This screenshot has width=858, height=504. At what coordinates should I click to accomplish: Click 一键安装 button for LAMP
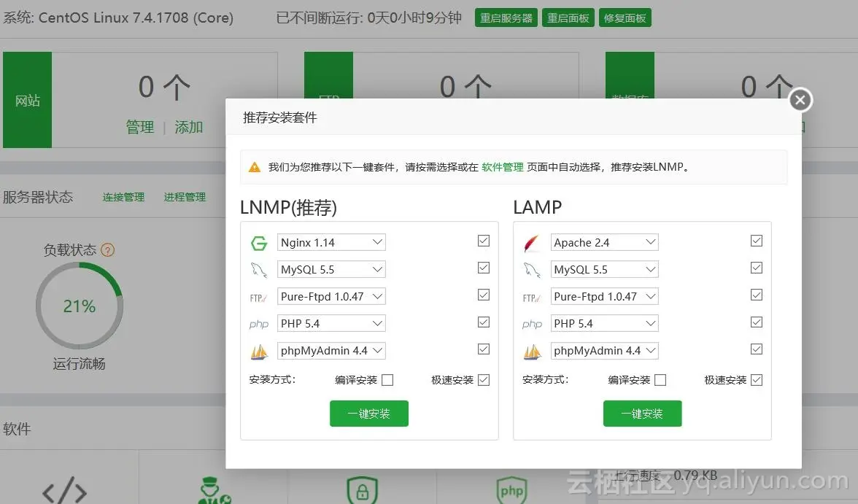(x=642, y=413)
